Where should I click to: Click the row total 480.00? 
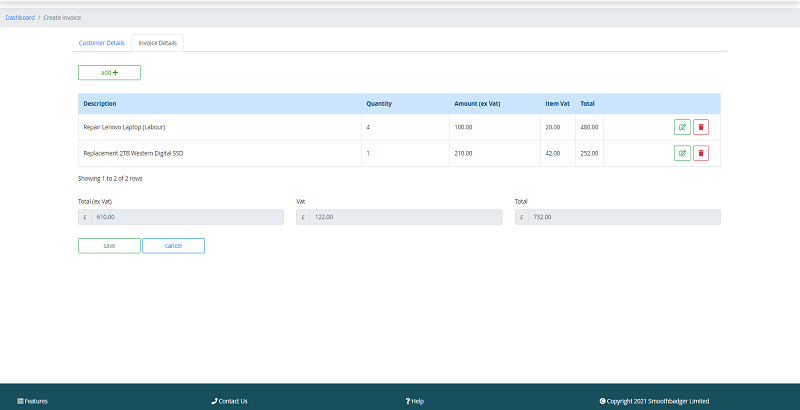tap(589, 127)
